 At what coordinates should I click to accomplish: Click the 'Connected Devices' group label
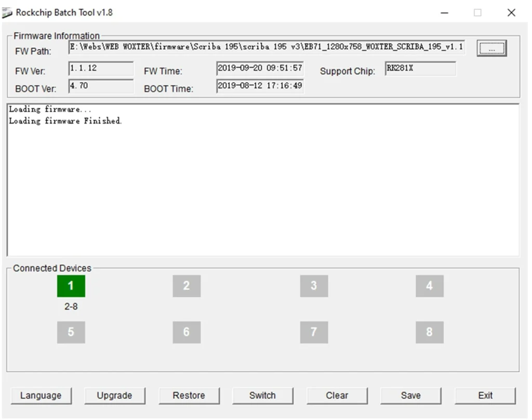(x=52, y=268)
